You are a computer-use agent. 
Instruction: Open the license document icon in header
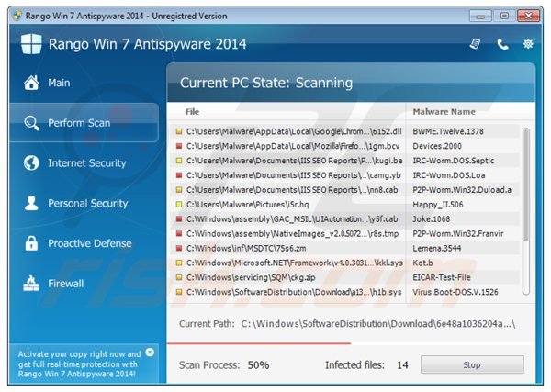point(475,44)
